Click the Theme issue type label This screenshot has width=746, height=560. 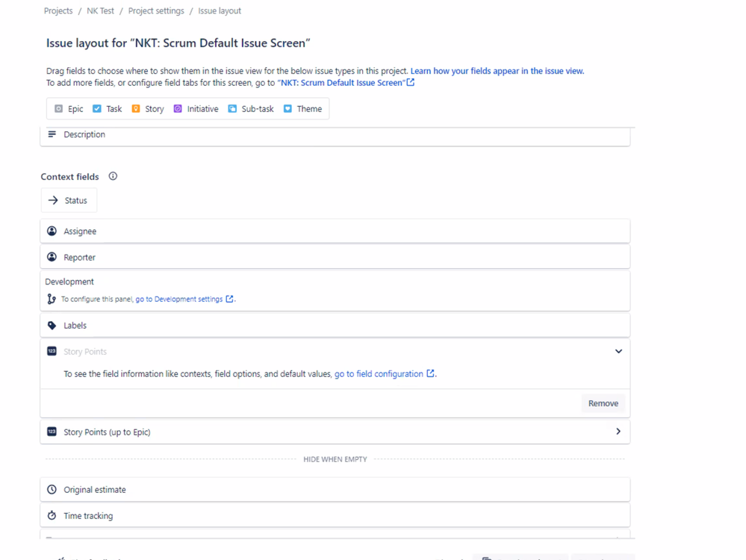(x=309, y=109)
